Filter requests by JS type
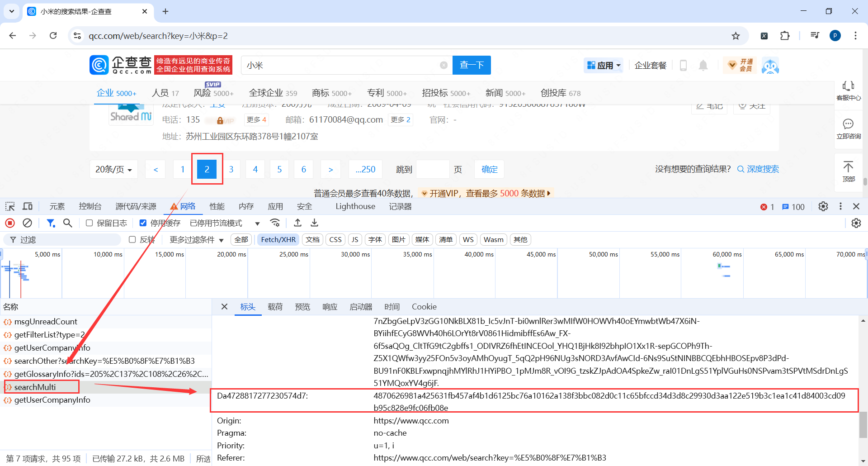868x466 pixels. (355, 240)
